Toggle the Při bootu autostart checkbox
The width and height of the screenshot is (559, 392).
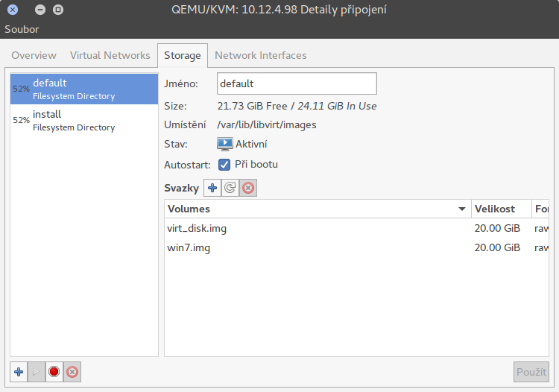point(224,164)
